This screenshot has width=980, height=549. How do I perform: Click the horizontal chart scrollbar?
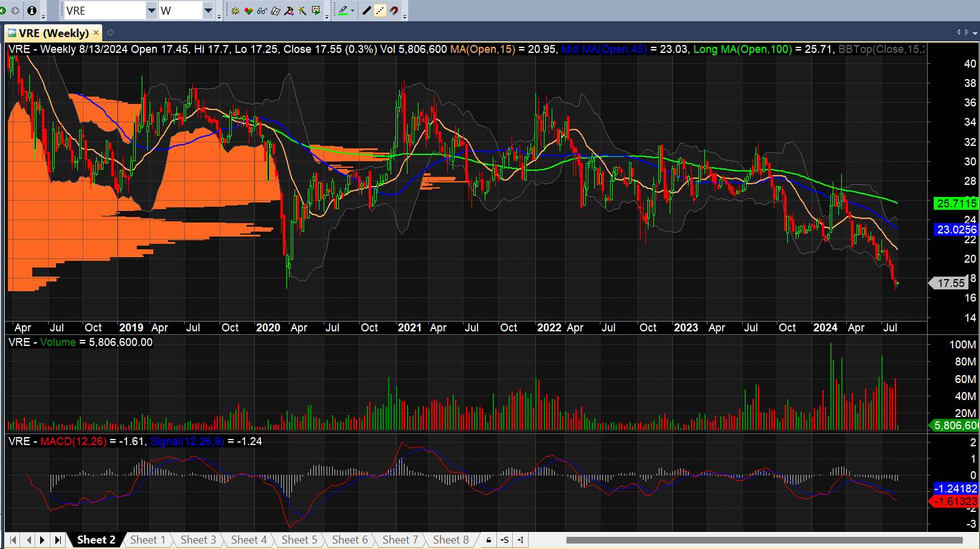coord(764,540)
